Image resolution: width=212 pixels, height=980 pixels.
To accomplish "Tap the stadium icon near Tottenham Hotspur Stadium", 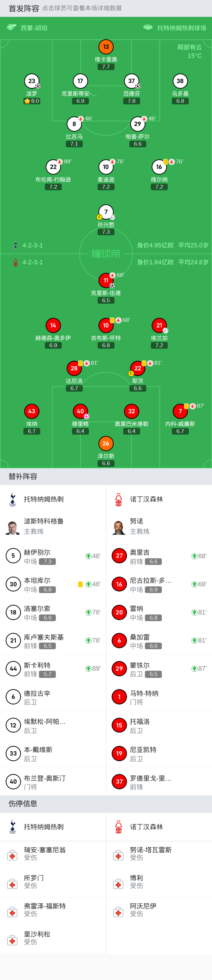I will [148, 27].
